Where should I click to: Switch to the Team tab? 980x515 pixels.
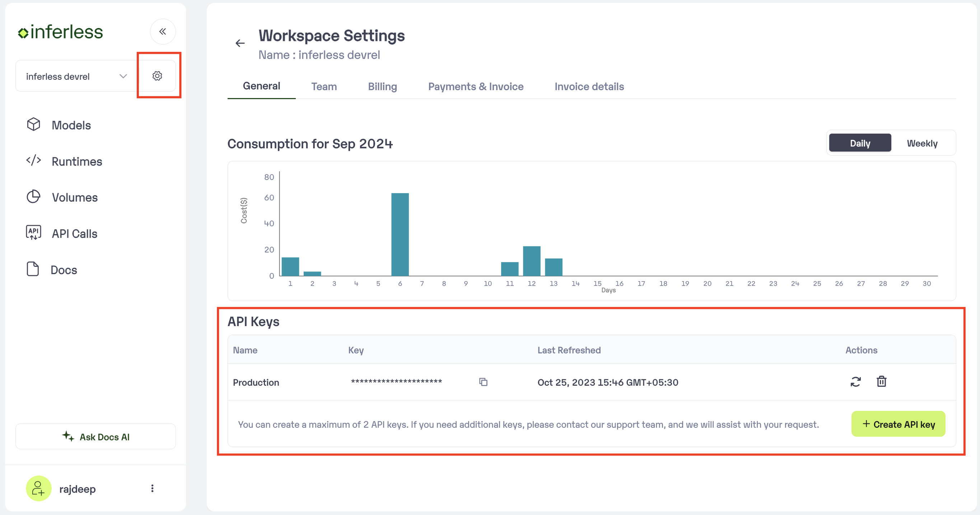tap(324, 87)
